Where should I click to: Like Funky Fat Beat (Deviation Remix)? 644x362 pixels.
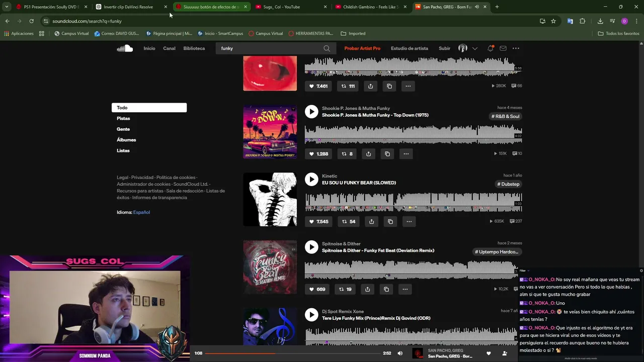[317, 289]
